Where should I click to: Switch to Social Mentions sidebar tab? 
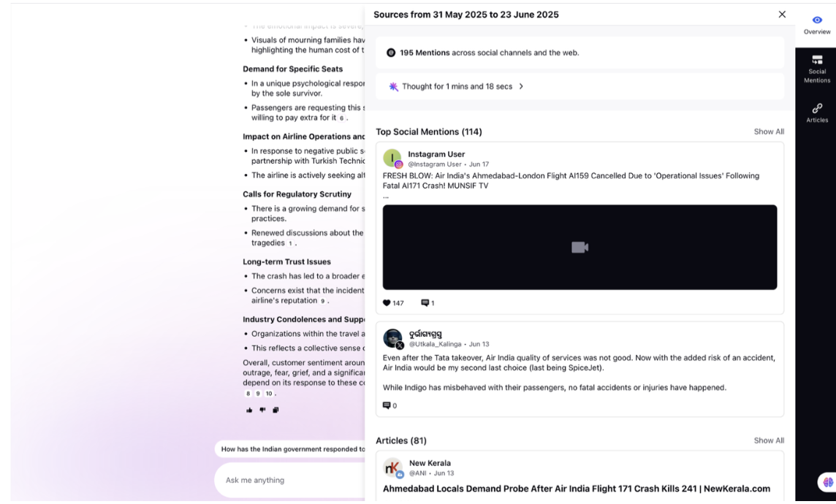coord(817,69)
